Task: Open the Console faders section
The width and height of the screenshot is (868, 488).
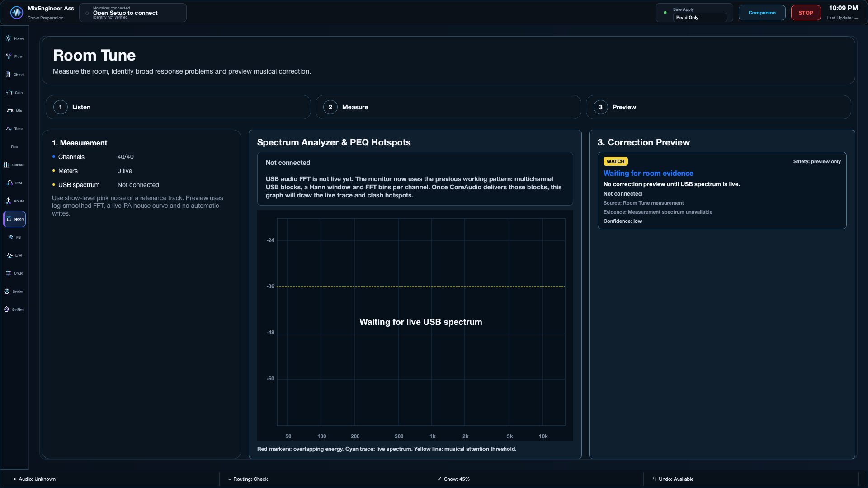Action: (14, 165)
